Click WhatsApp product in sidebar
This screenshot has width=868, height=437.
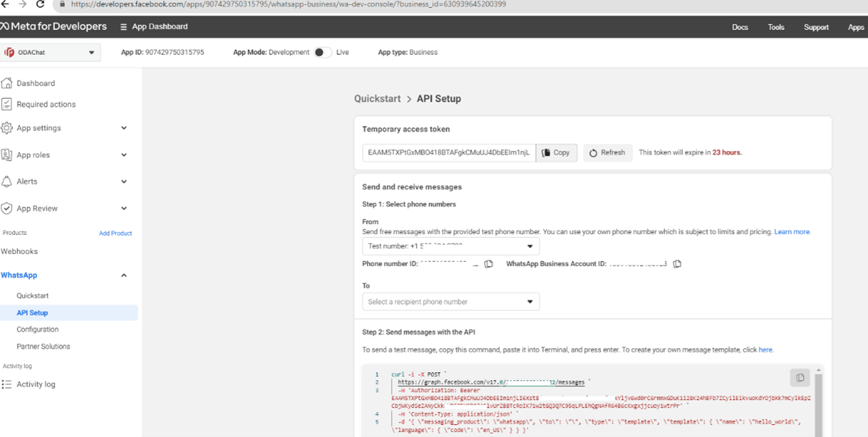[x=19, y=275]
